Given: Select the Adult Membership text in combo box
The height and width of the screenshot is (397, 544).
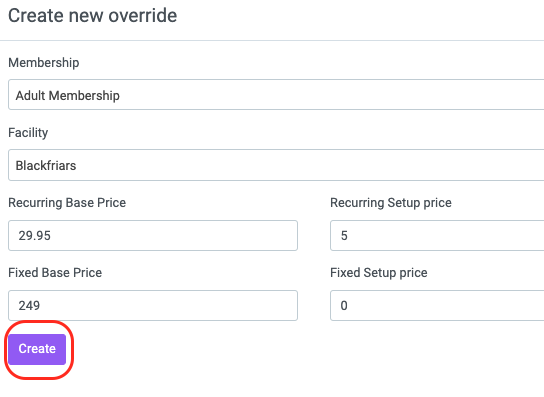Looking at the screenshot, I should click(68, 95).
